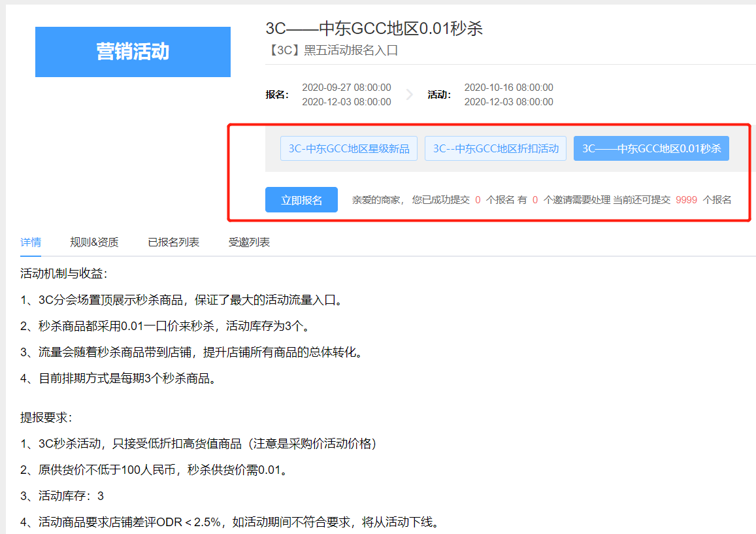Open the 受邀列表 tab
Screen dimensions: 756x534
point(249,242)
